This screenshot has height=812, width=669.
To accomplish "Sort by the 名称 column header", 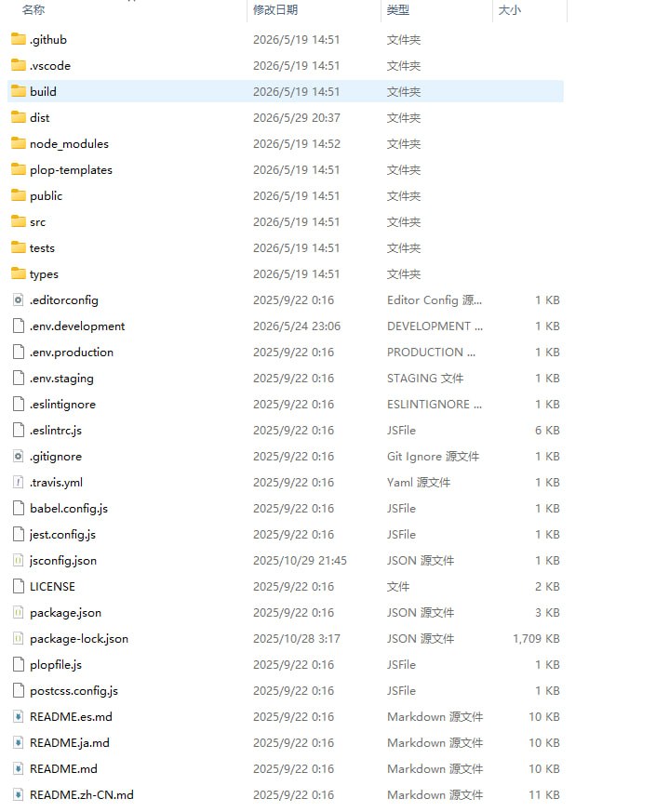I will pos(33,10).
